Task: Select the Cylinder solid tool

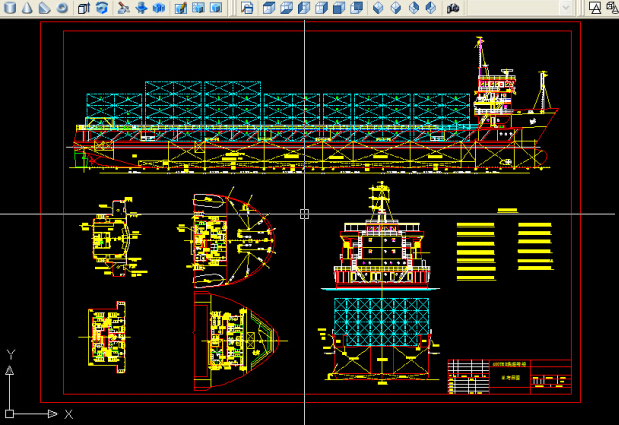Action: tap(8, 8)
